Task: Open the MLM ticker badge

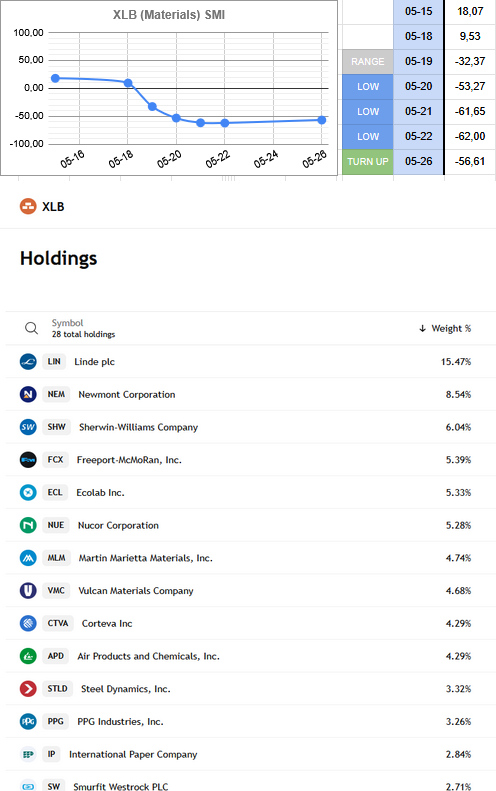Action: 57,558
